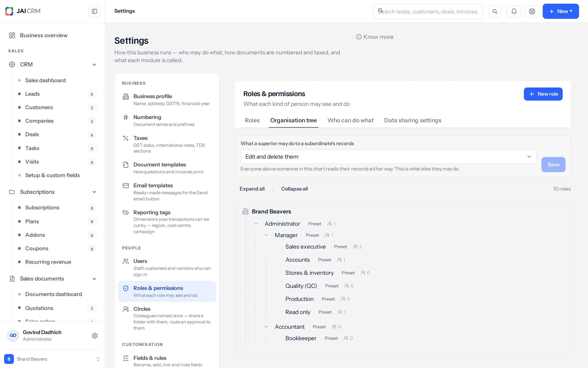588x368 pixels.
Task: Focus the search leads, customers input
Action: click(428, 11)
